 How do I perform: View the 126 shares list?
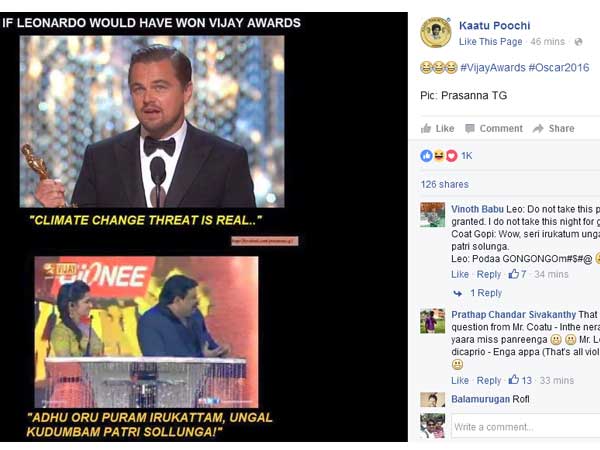coord(445,184)
